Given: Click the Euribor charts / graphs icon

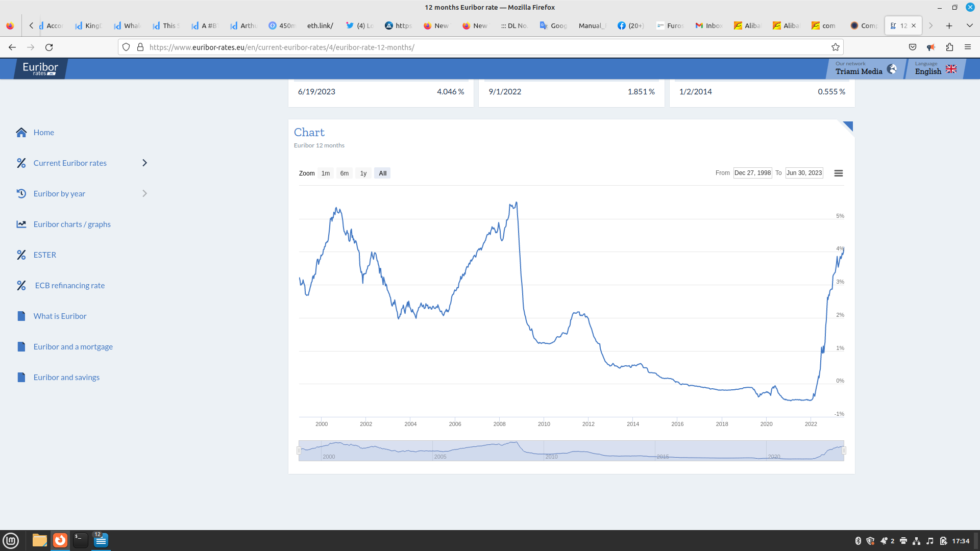Looking at the screenshot, I should coord(21,224).
